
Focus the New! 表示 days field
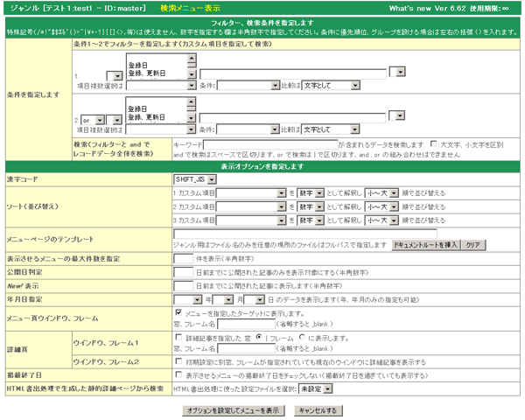click(x=183, y=286)
